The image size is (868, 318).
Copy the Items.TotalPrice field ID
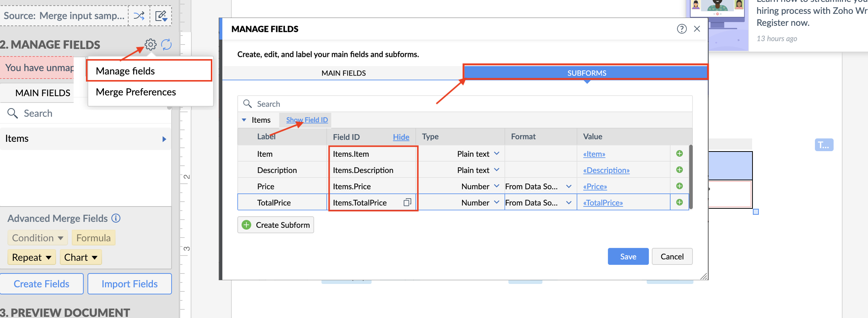pos(407,202)
